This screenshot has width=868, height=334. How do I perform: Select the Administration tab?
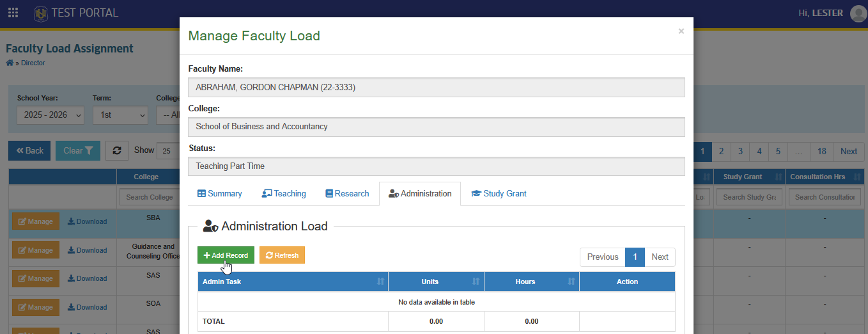420,193
